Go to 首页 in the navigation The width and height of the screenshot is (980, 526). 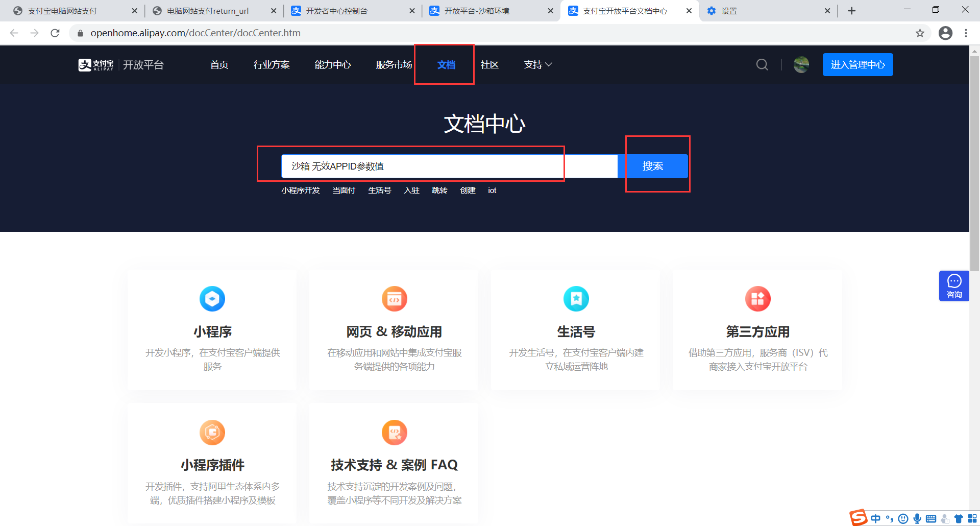(x=219, y=65)
